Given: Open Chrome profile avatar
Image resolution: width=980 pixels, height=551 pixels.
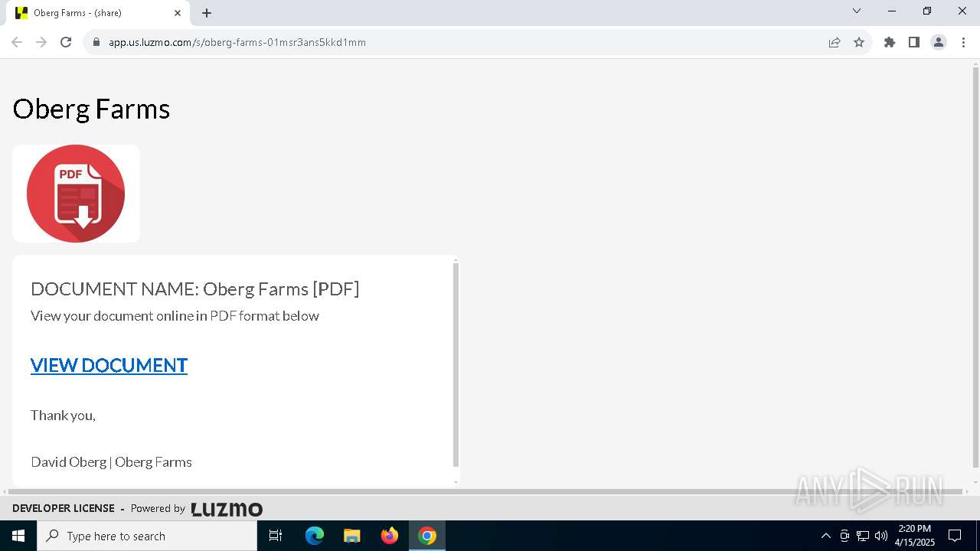Looking at the screenshot, I should coord(939,42).
